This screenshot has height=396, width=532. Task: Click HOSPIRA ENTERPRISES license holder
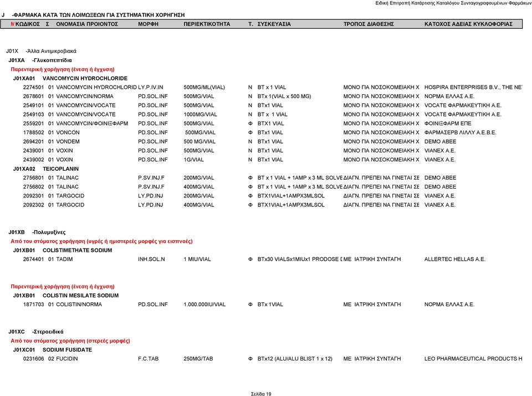pyautogui.click(x=473, y=87)
